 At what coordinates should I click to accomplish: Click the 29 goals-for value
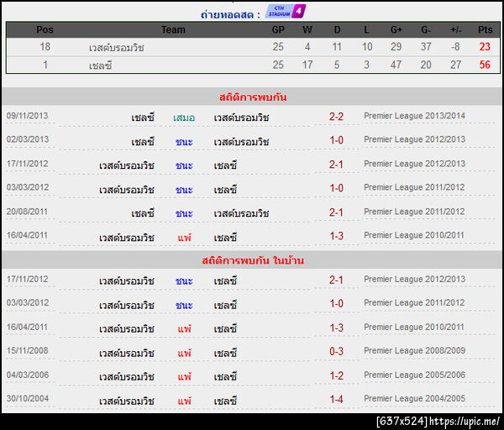[x=396, y=47]
